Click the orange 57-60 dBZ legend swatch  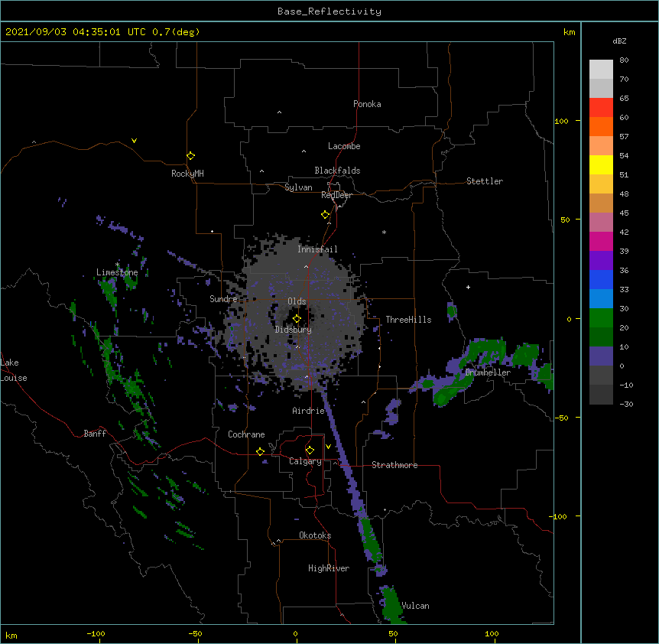coord(601,126)
